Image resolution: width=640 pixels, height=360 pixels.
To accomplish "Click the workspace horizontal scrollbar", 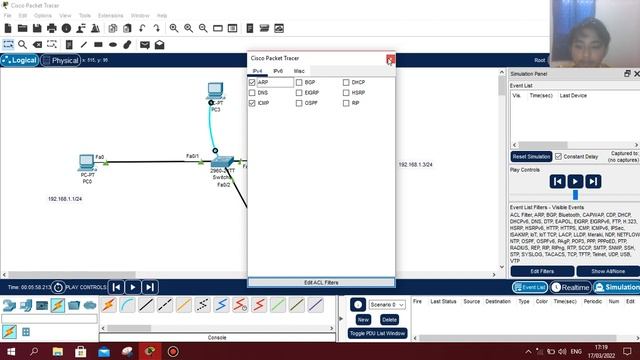I will pyautogui.click(x=72, y=275).
